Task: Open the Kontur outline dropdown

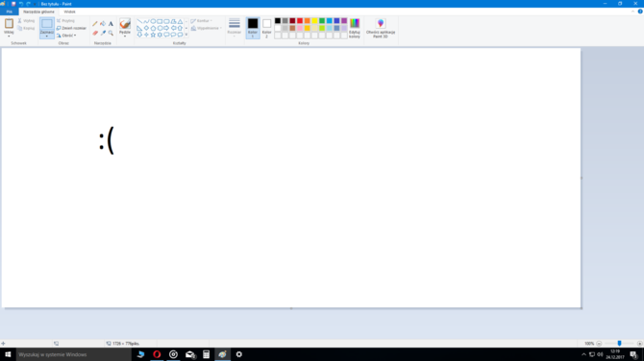Action: [201, 20]
